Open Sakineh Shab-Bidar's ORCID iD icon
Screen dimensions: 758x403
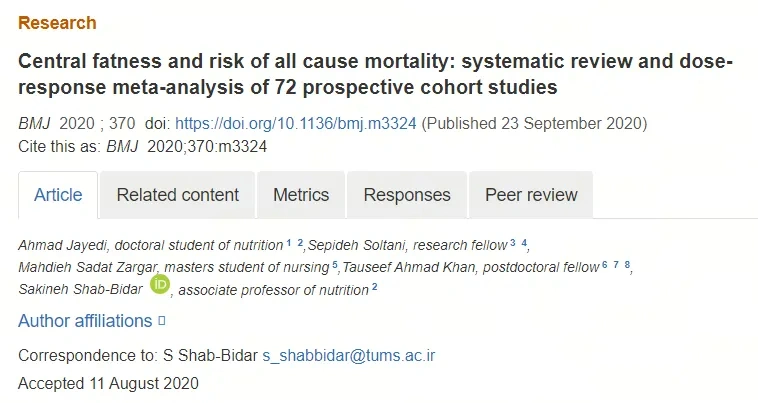click(160, 284)
